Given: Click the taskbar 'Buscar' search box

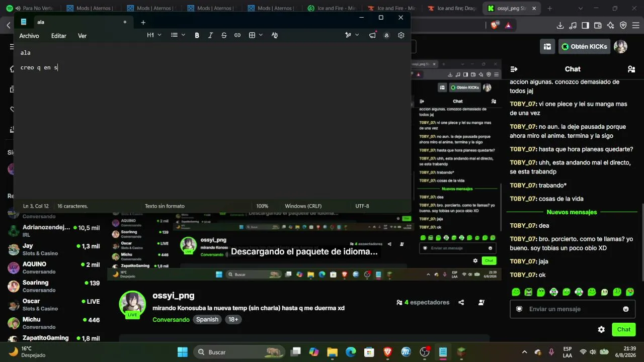Looking at the screenshot, I should click(x=239, y=352).
